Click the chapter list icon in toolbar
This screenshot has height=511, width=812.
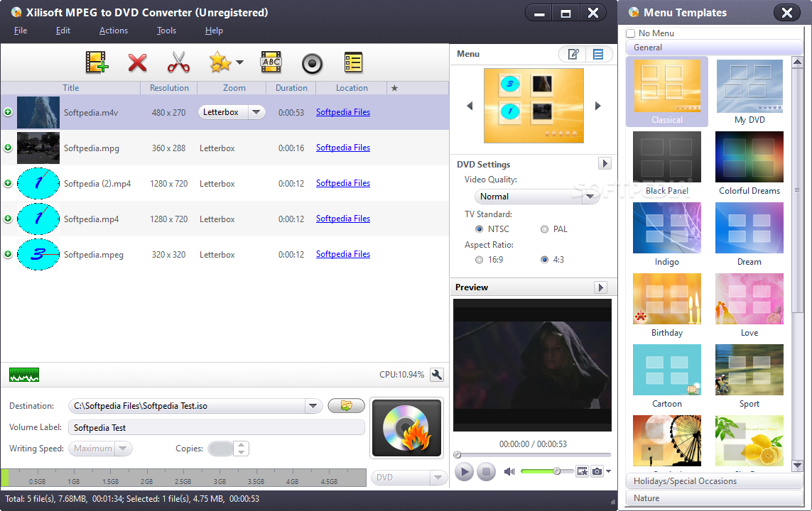coord(353,62)
